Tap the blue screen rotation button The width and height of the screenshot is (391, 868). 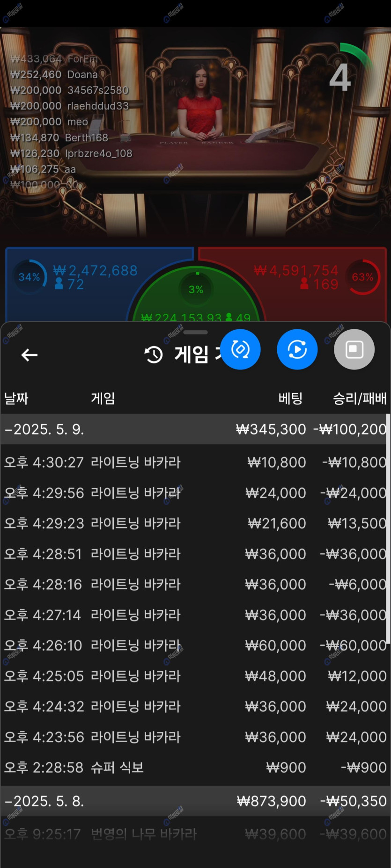coord(240,349)
